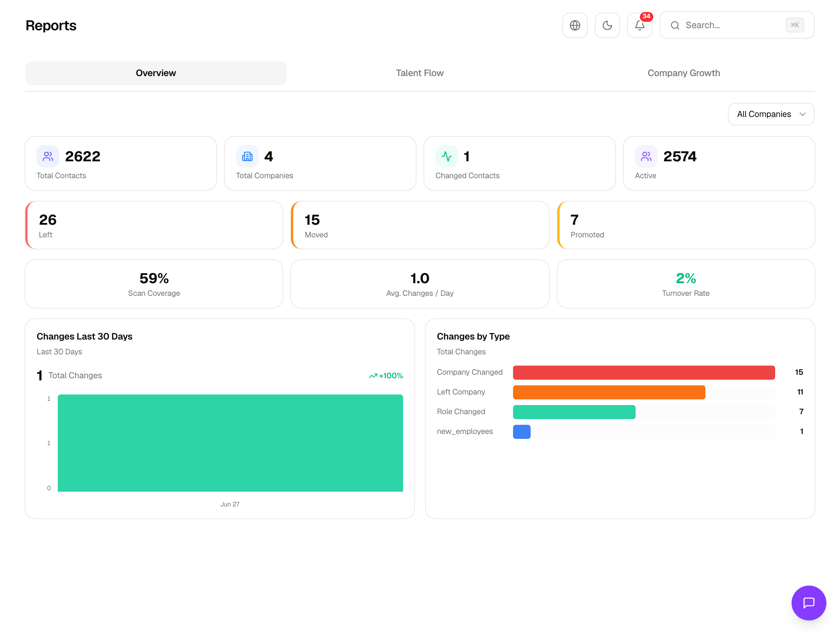Click the Total Contacts people icon
This screenshot has height=634, width=840.
(48, 156)
